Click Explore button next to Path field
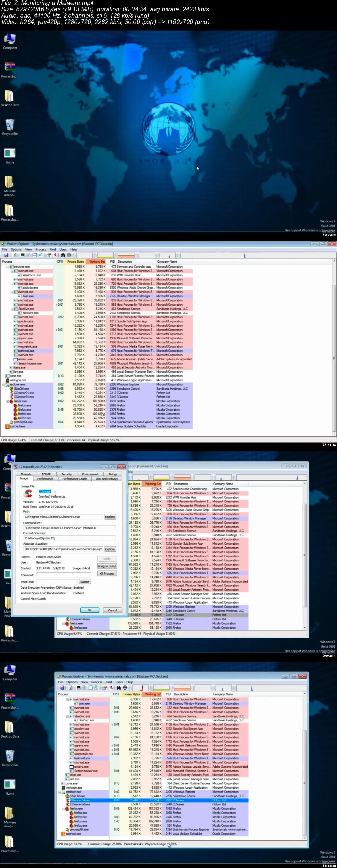The height and width of the screenshot is (868, 337). tap(110, 517)
